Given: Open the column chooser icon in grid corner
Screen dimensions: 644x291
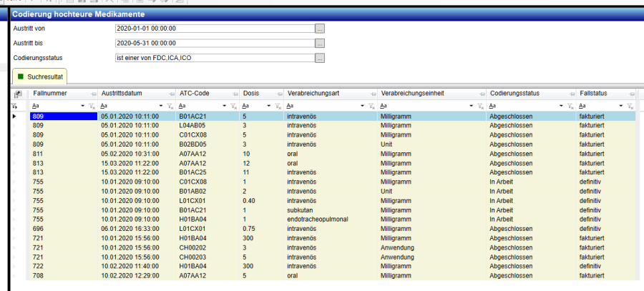Looking at the screenshot, I should (17, 94).
